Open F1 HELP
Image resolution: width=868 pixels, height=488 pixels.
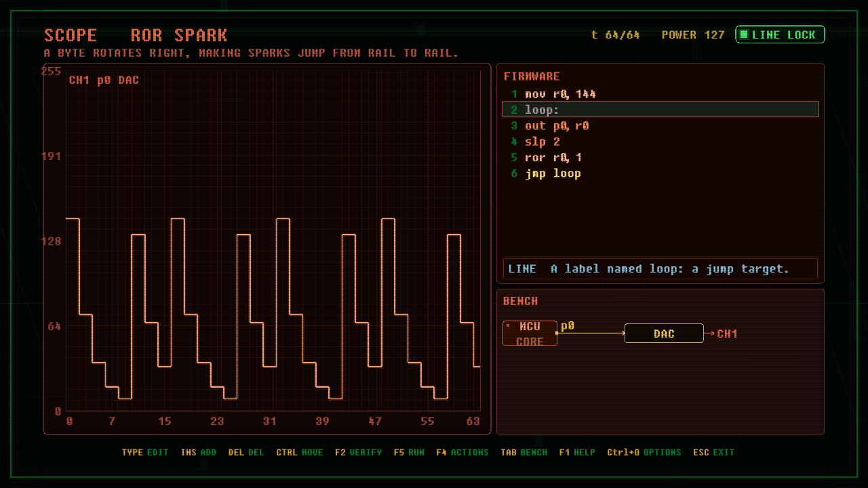click(577, 452)
